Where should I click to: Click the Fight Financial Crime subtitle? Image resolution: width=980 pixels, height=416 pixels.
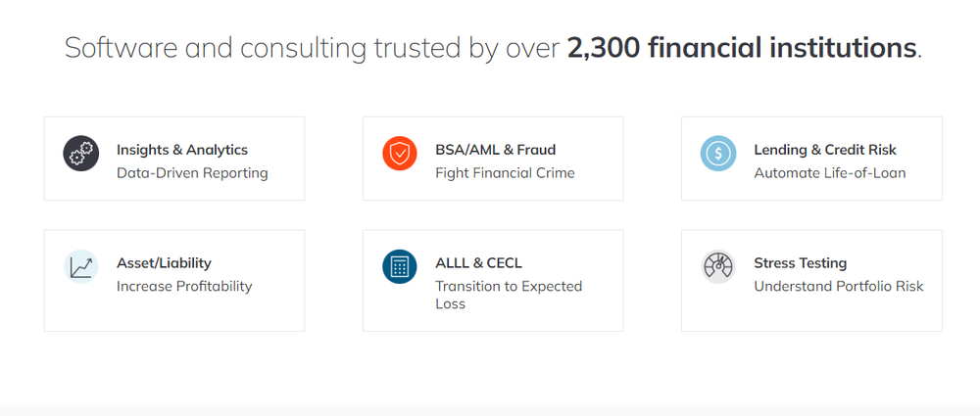point(505,173)
